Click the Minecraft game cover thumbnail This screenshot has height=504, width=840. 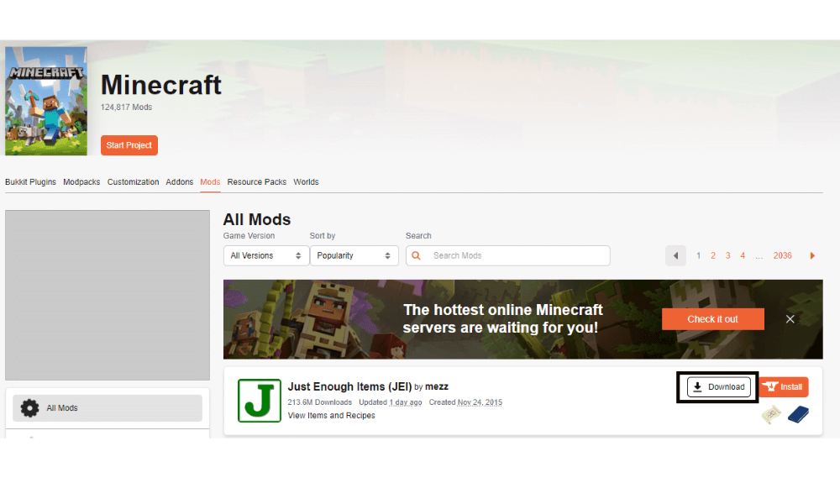point(46,101)
